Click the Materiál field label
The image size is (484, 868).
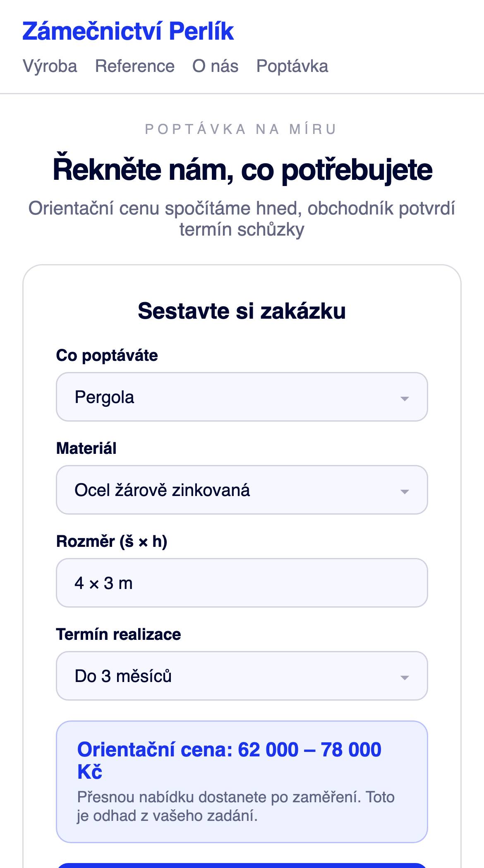coord(86,448)
